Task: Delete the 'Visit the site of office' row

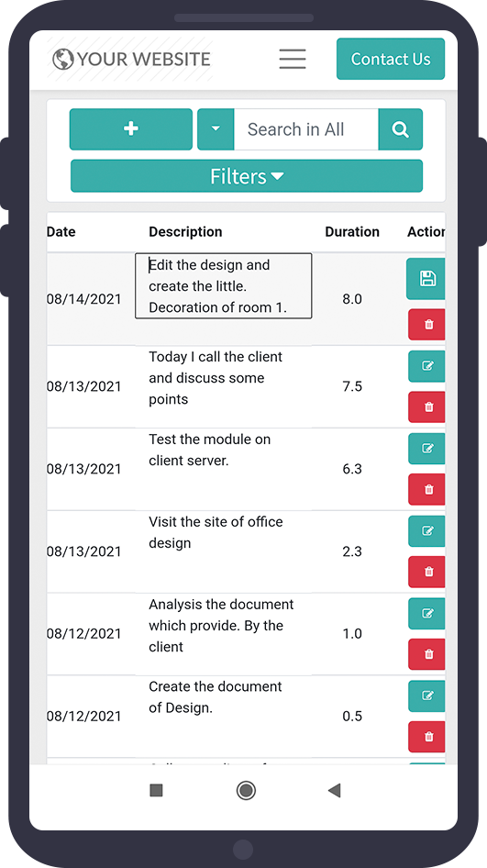Action: (x=426, y=572)
